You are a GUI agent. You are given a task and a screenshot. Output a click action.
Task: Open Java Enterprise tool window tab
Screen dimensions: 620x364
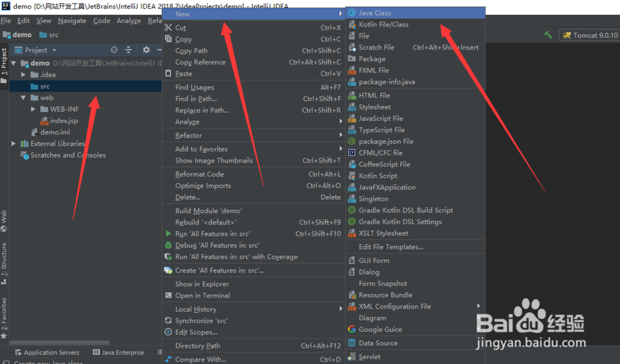tap(118, 352)
